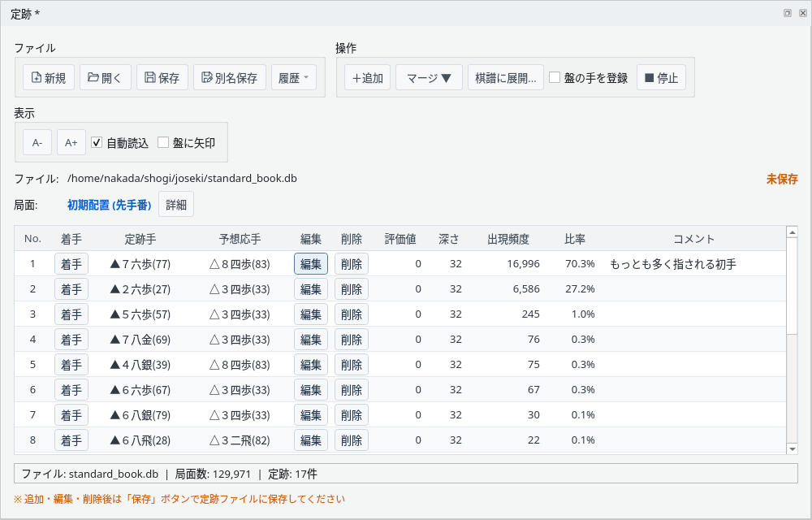This screenshot has height=520, width=812.
Task: Click the 深さ column header
Action: click(x=448, y=239)
